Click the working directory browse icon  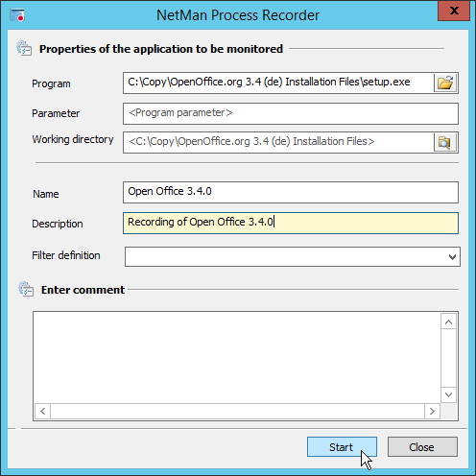coord(444,142)
